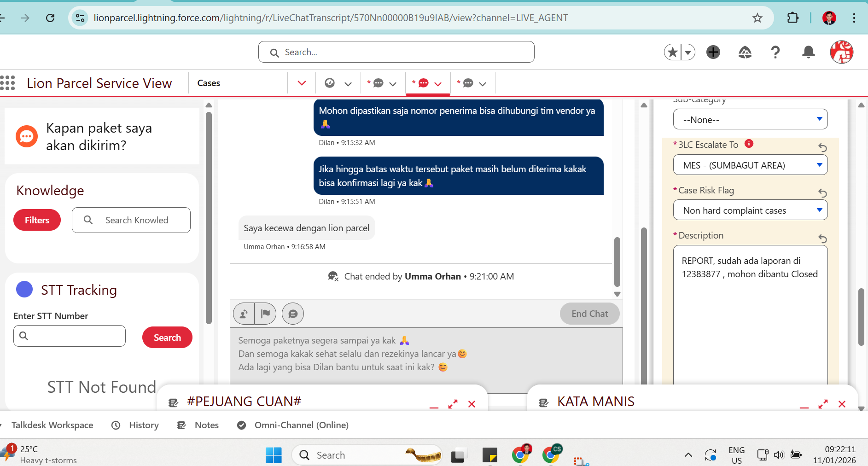Open the Chrome profile avatar

point(829,18)
